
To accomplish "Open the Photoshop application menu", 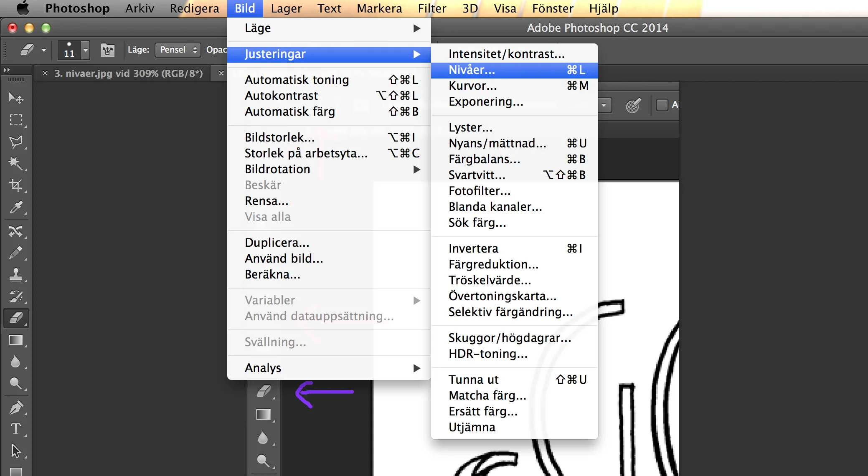I will 77,8.
